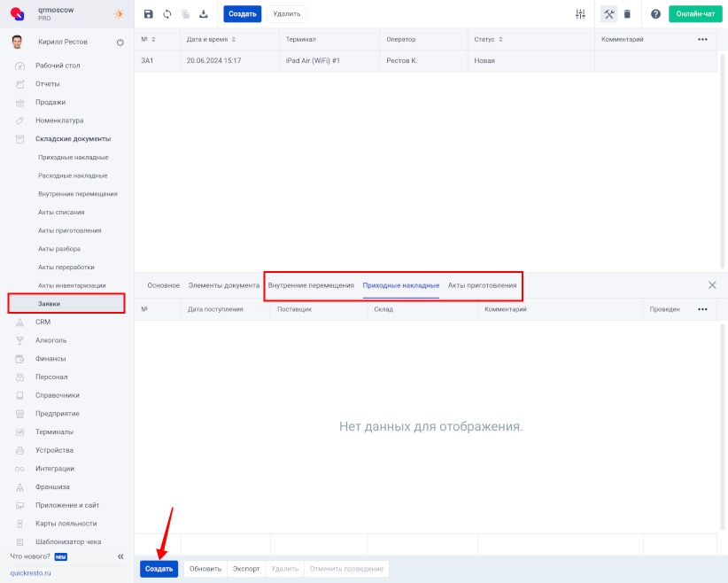Open Расходные накладные in sidebar
The height and width of the screenshot is (583, 728).
tap(73, 175)
